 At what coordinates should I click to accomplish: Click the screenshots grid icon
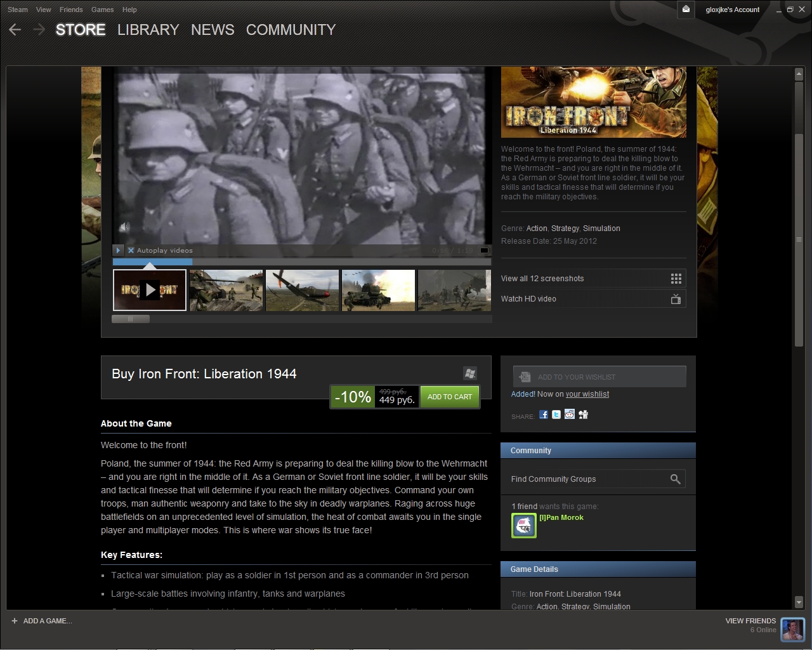coord(676,279)
